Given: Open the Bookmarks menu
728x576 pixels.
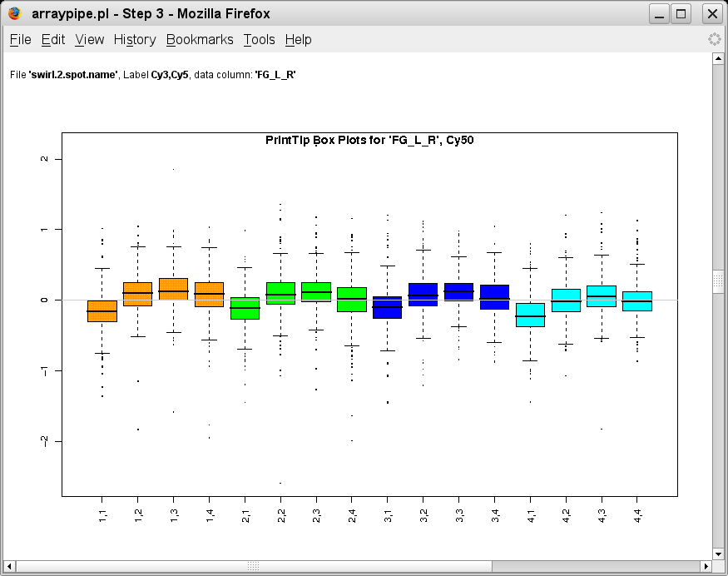Looking at the screenshot, I should (x=200, y=40).
